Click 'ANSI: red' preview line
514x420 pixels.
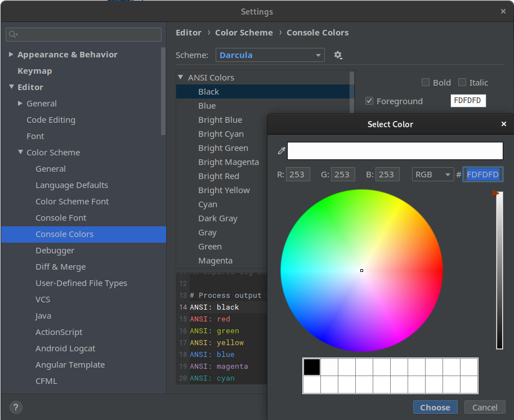click(x=210, y=319)
